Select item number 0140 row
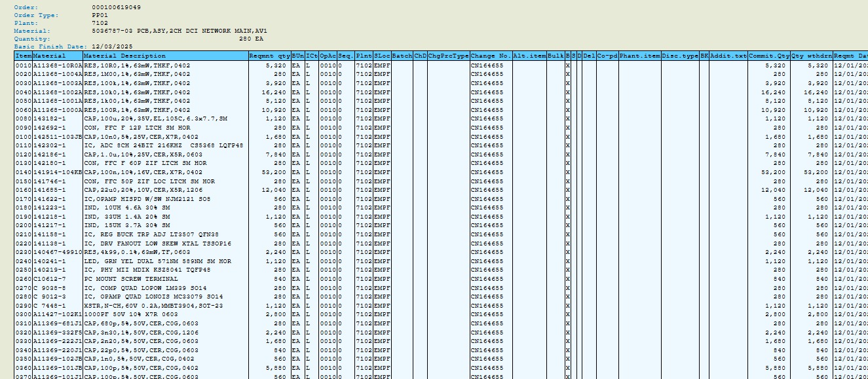The width and height of the screenshot is (868, 379). 23,172
